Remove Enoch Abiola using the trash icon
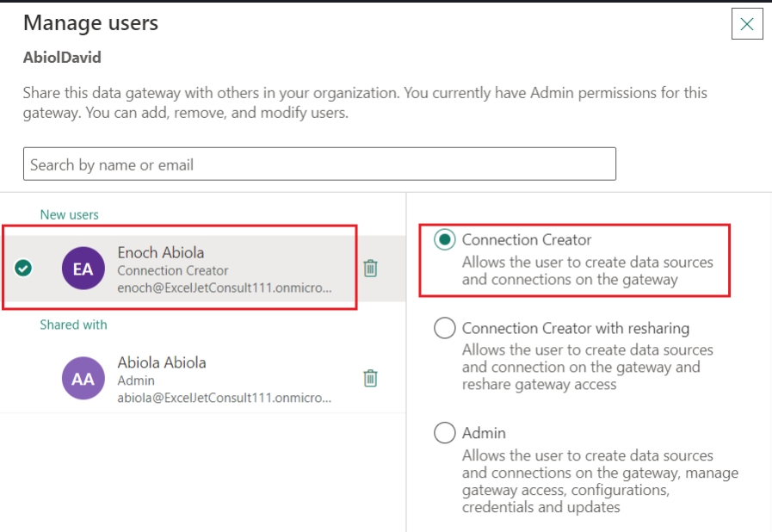 pyautogui.click(x=370, y=269)
